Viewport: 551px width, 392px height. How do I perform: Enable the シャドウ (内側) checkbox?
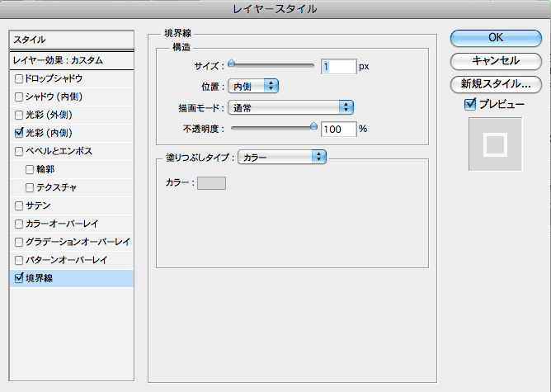(19, 97)
